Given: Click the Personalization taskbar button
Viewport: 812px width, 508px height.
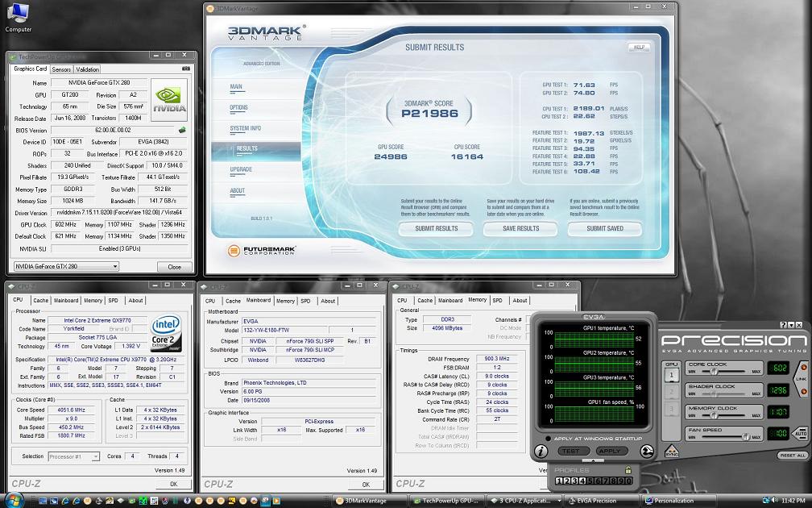Looking at the screenshot, I should [x=679, y=501].
